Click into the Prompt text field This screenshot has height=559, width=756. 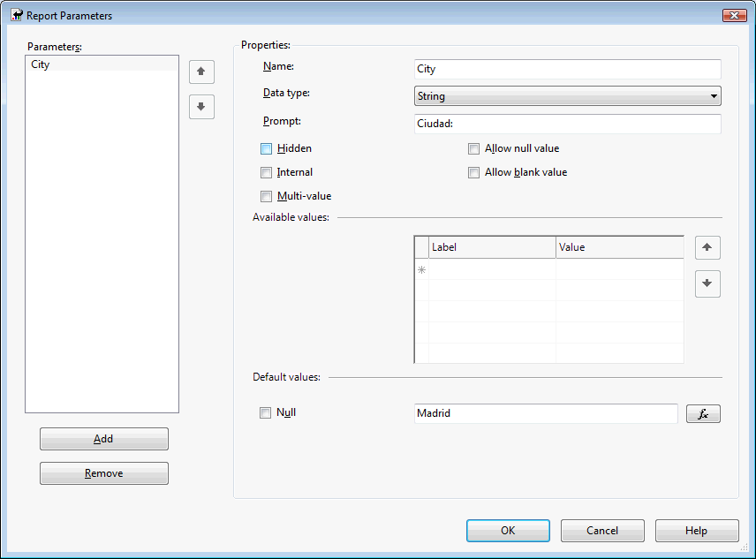(x=567, y=124)
